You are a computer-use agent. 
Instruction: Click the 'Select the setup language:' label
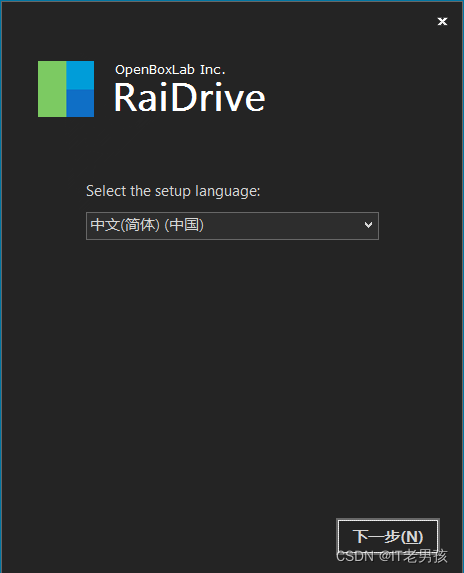click(173, 191)
